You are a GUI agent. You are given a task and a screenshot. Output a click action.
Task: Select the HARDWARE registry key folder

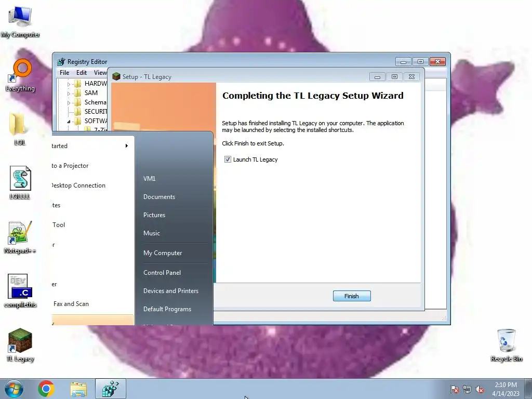(x=90, y=84)
